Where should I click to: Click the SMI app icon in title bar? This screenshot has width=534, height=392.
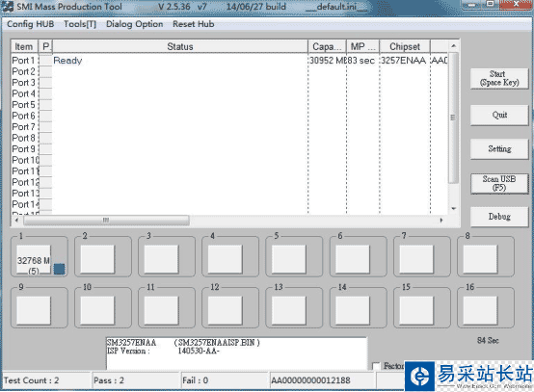click(7, 7)
